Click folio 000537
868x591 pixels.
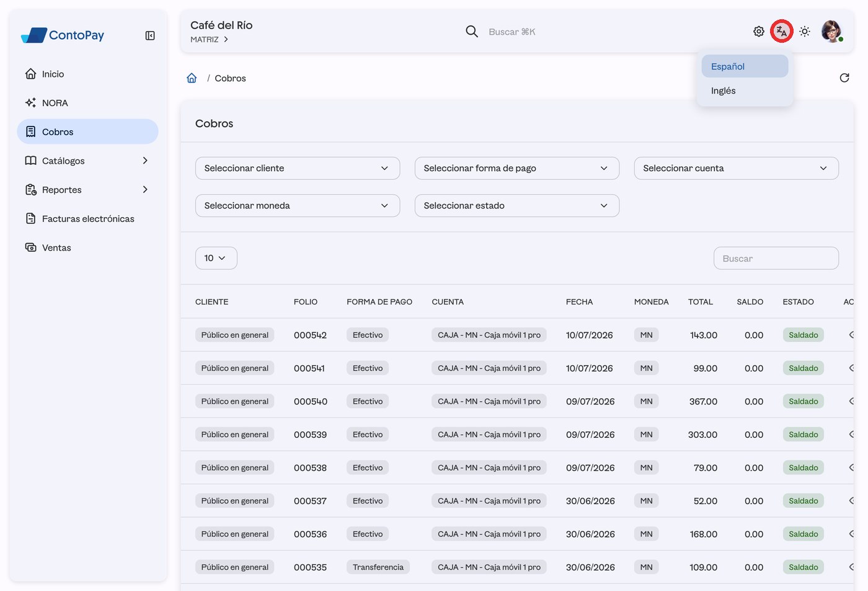tap(310, 501)
